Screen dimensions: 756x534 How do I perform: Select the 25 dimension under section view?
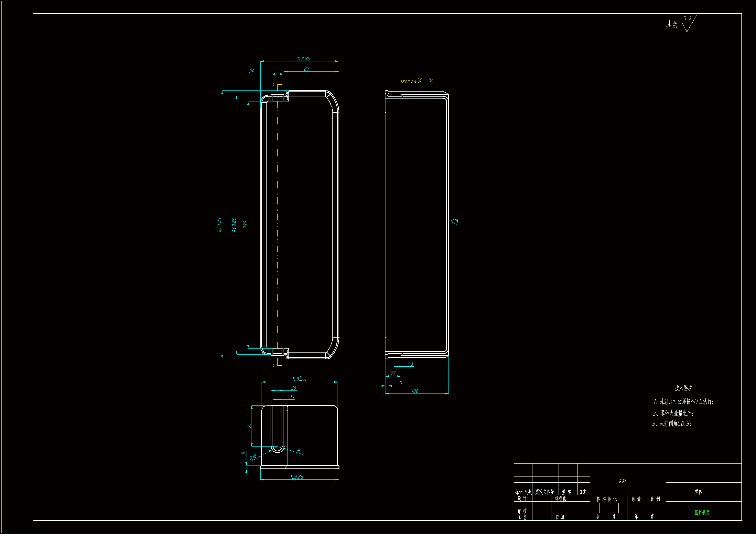point(393,373)
